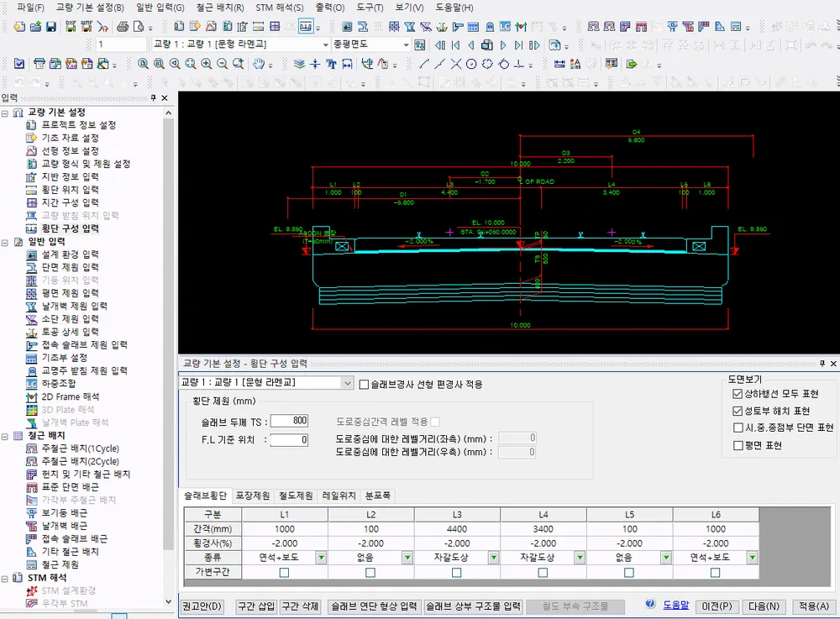This screenshot has height=619, width=840.
Task: Toggle the intersection snap icon
Action: [455, 64]
